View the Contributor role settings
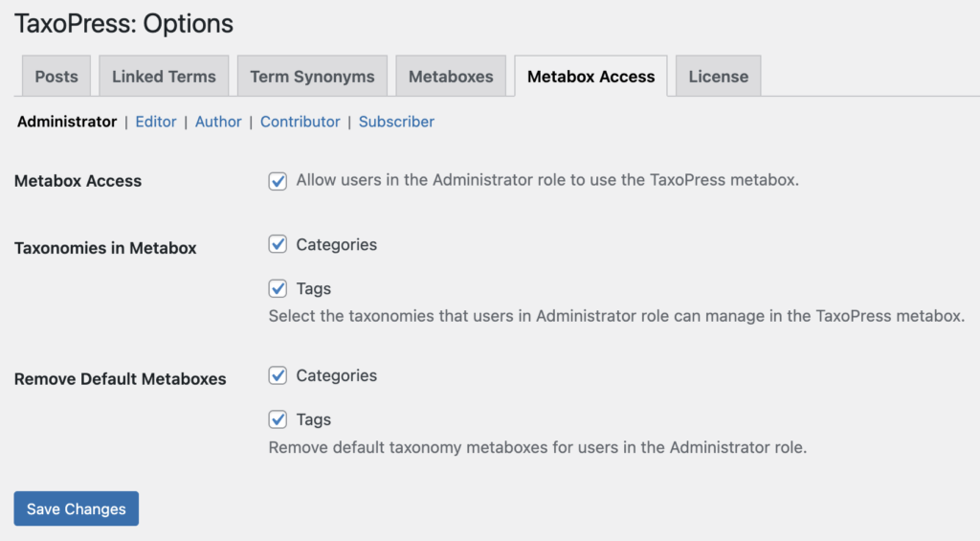 click(300, 122)
